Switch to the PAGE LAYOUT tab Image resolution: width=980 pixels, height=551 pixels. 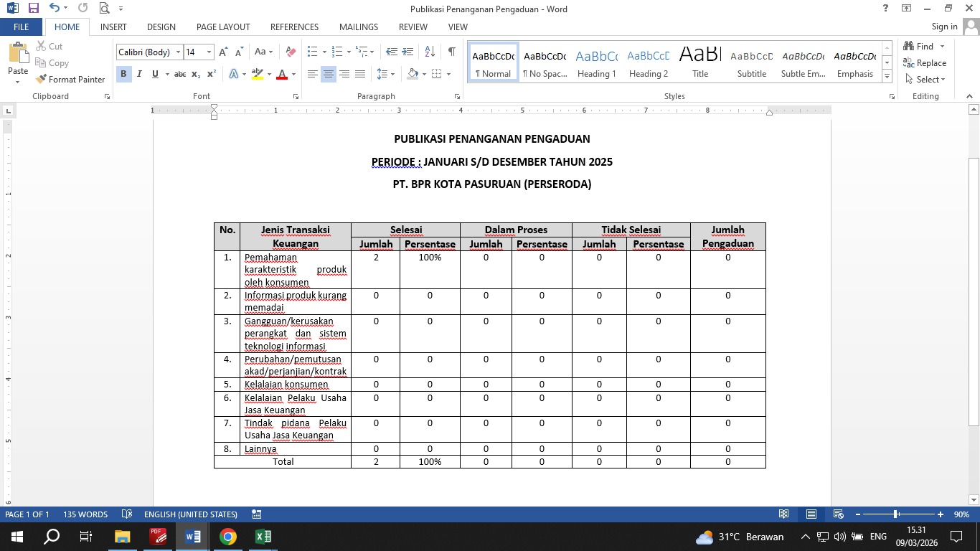pyautogui.click(x=223, y=27)
